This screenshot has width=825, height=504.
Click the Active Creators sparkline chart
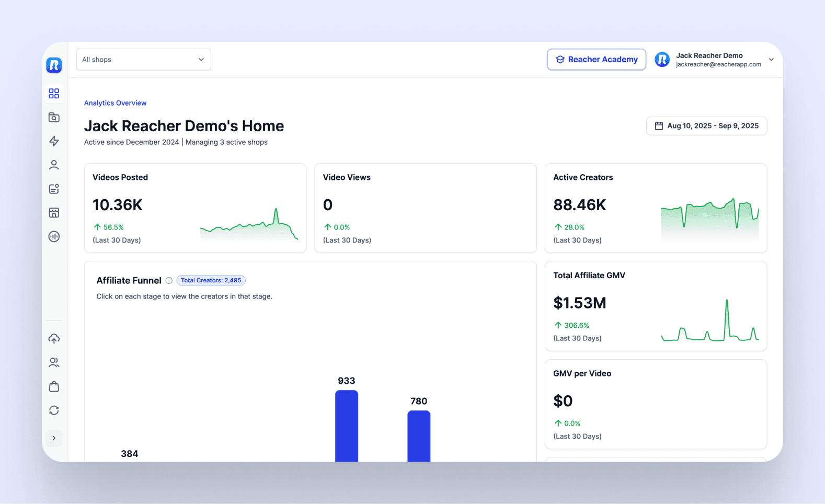[x=710, y=219]
